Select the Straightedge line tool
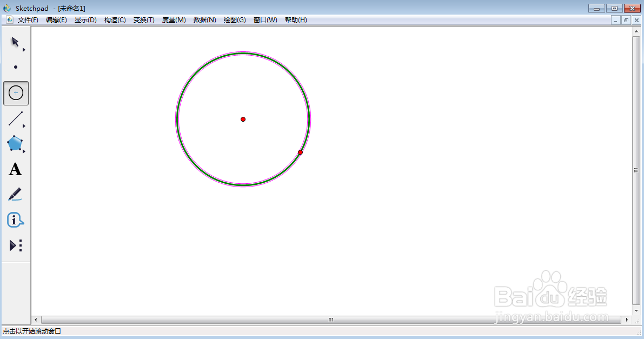This screenshot has height=339, width=644. click(x=16, y=118)
